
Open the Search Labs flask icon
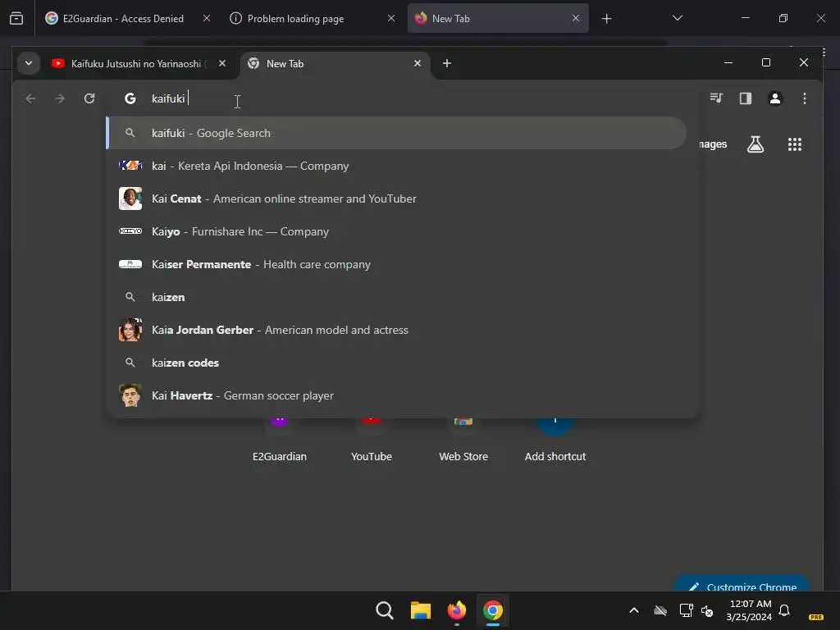point(756,144)
